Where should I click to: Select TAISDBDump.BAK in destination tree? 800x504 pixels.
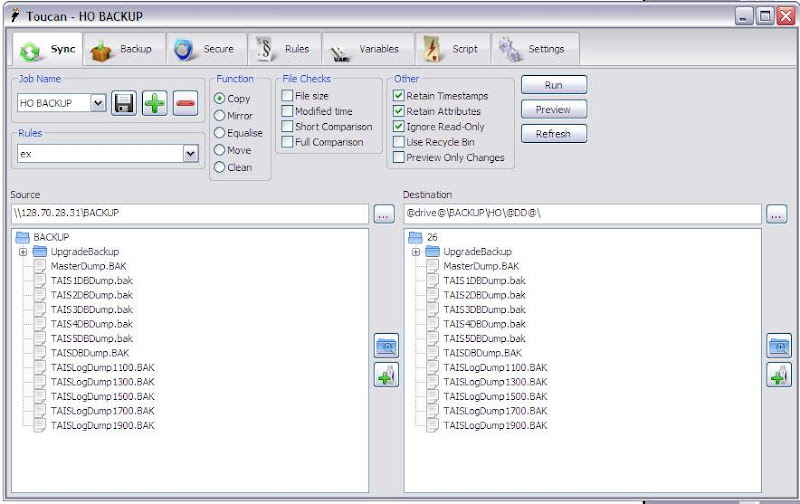pyautogui.click(x=483, y=353)
